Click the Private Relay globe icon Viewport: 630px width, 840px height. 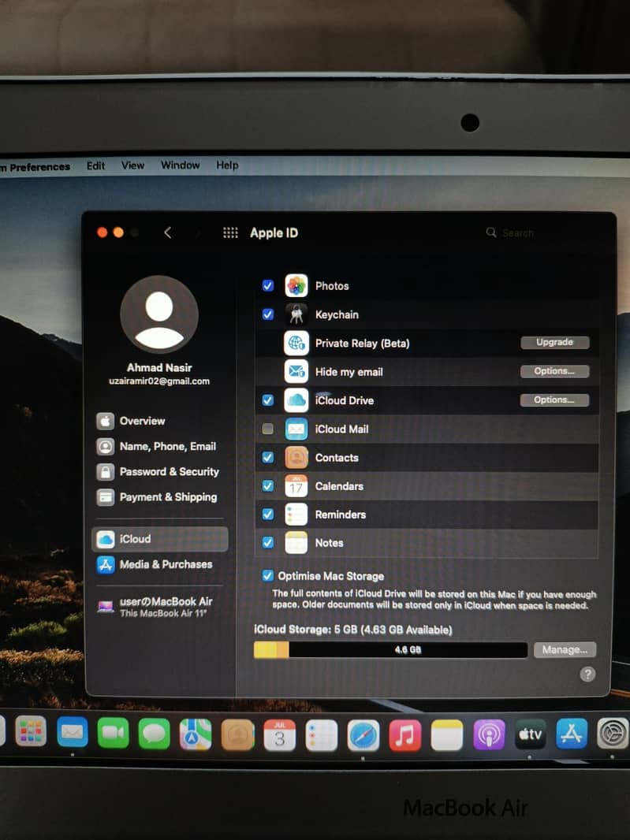tap(296, 343)
